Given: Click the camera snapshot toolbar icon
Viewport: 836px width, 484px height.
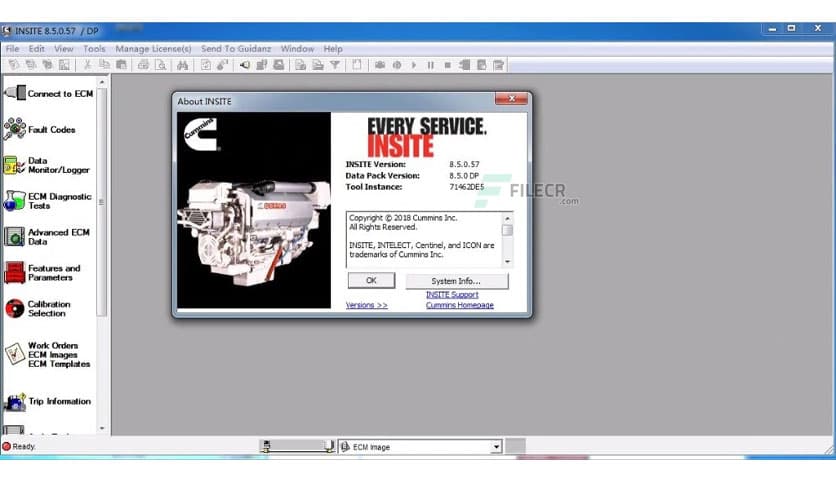Looking at the screenshot, I should 380,65.
